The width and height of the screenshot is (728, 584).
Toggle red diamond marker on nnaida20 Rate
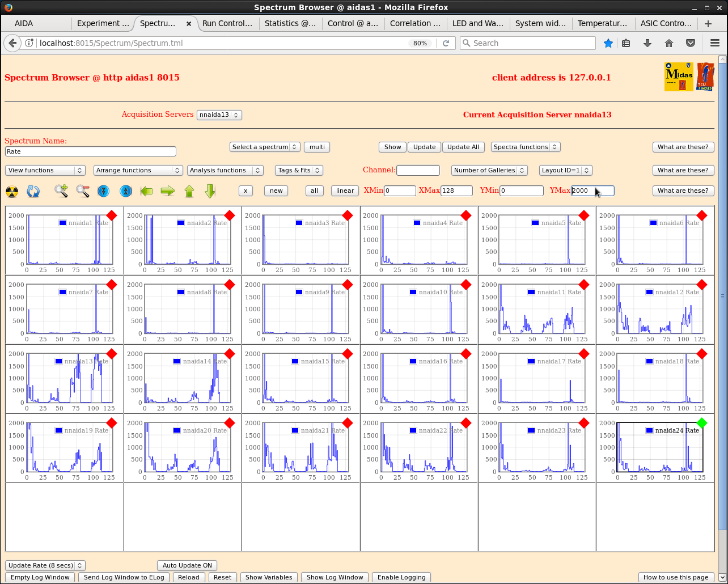click(x=230, y=423)
